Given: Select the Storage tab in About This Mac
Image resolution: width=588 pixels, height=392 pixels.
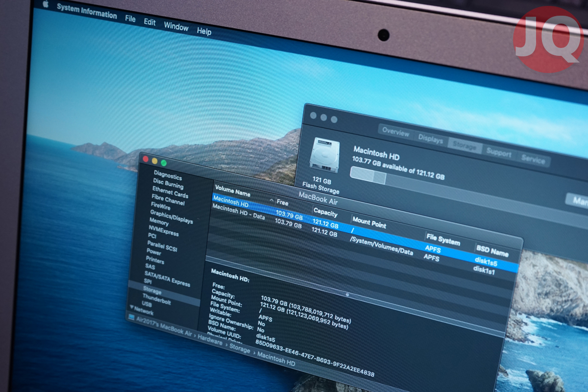Looking at the screenshot, I should point(464,146).
